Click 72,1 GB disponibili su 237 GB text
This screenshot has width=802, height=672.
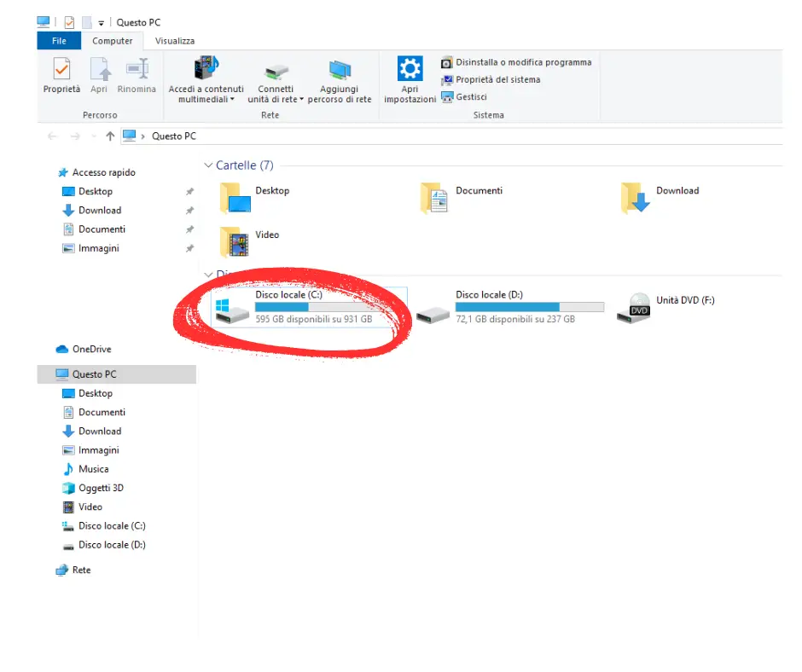(x=515, y=319)
